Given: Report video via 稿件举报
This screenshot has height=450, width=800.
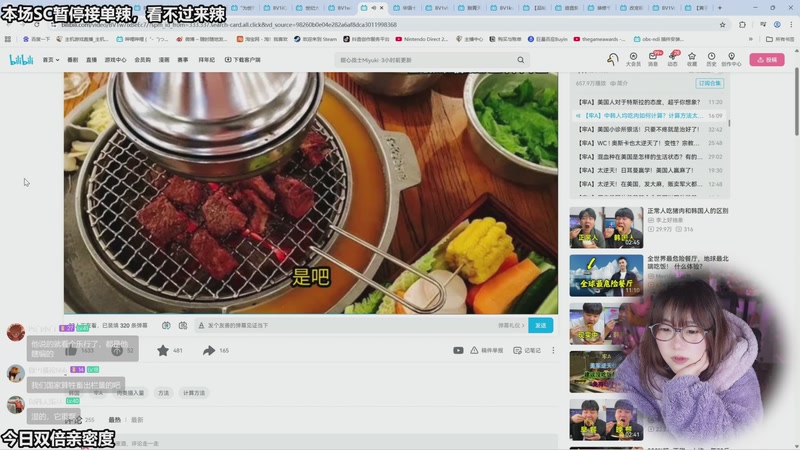Looking at the screenshot, I should [x=487, y=351].
